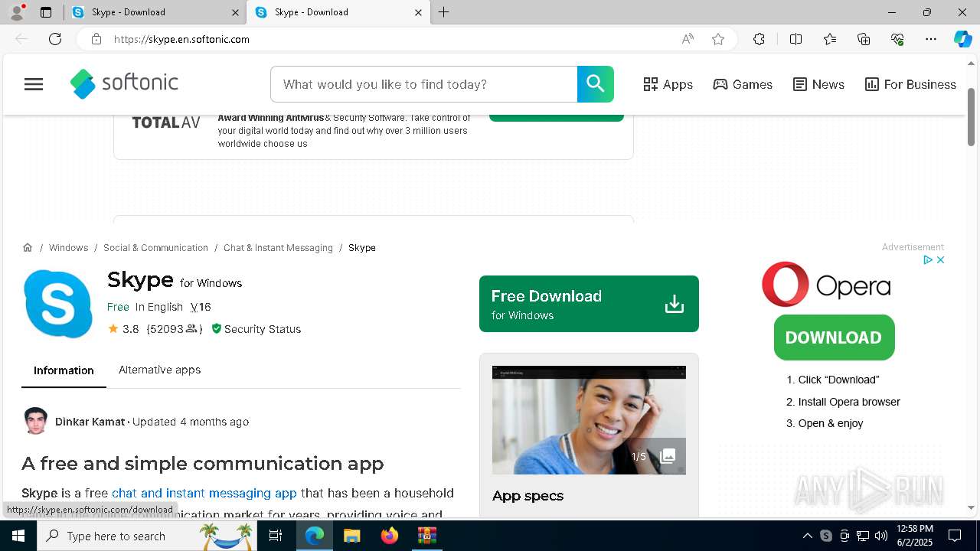980x551 pixels.
Task: Click Dinkar Kamat's avatar photo
Action: point(35,421)
